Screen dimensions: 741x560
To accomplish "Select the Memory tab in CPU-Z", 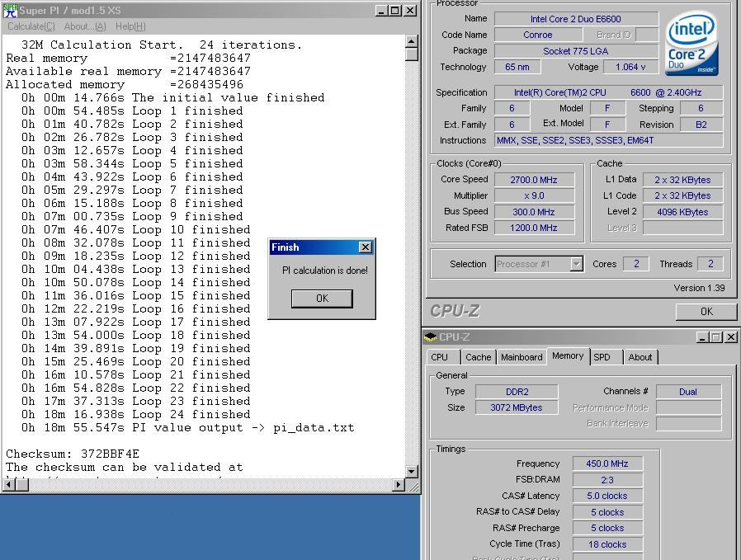I will [x=568, y=356].
